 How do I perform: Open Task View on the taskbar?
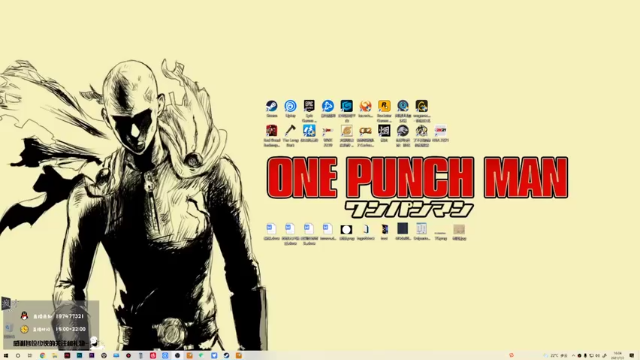(30, 356)
